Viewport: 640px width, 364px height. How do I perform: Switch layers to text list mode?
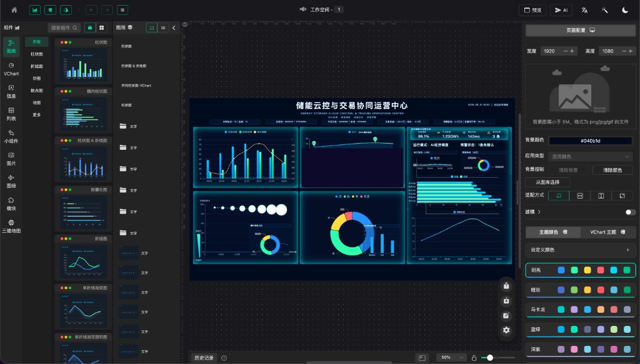point(163,27)
